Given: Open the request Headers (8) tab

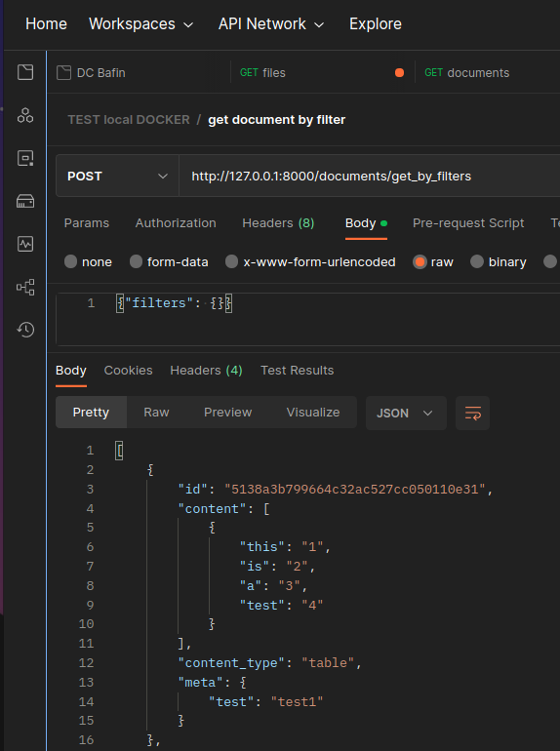Looking at the screenshot, I should coord(278,223).
